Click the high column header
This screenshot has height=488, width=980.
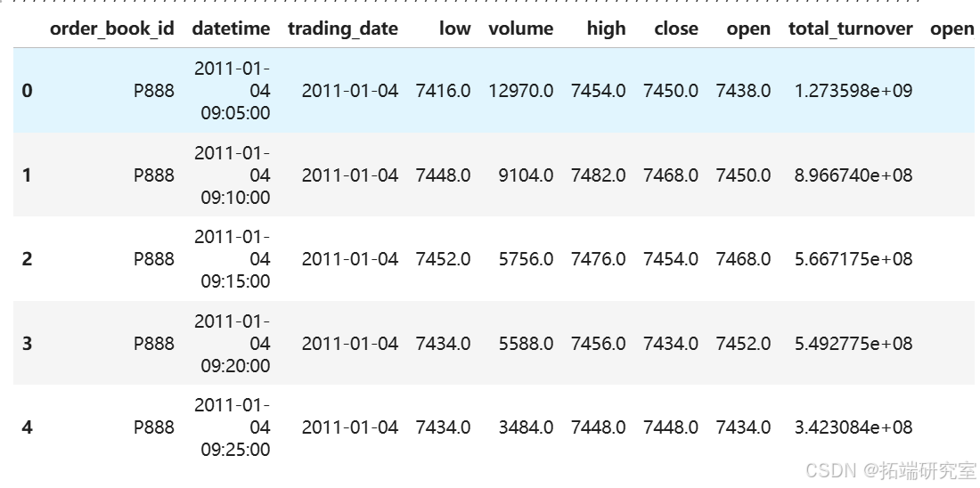click(x=606, y=28)
